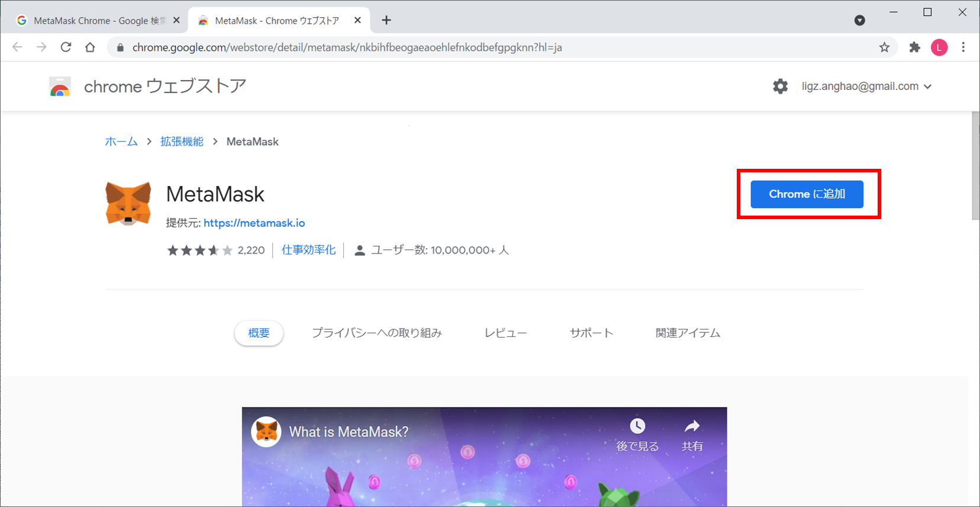Click the Chrome Web Store logo
The height and width of the screenshot is (507, 980).
(60, 86)
